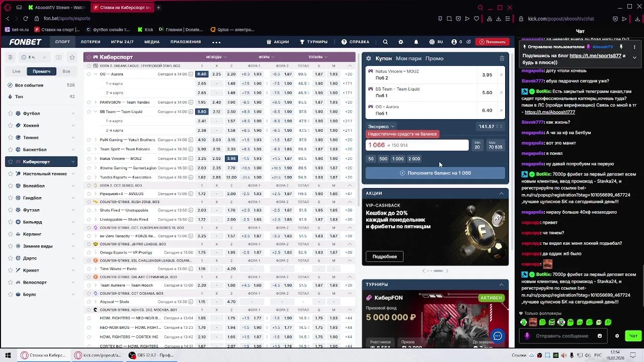This screenshot has width=644, height=362.
Task: Open settings gear in Fonbet top bar
Action: pyautogui.click(x=400, y=42)
